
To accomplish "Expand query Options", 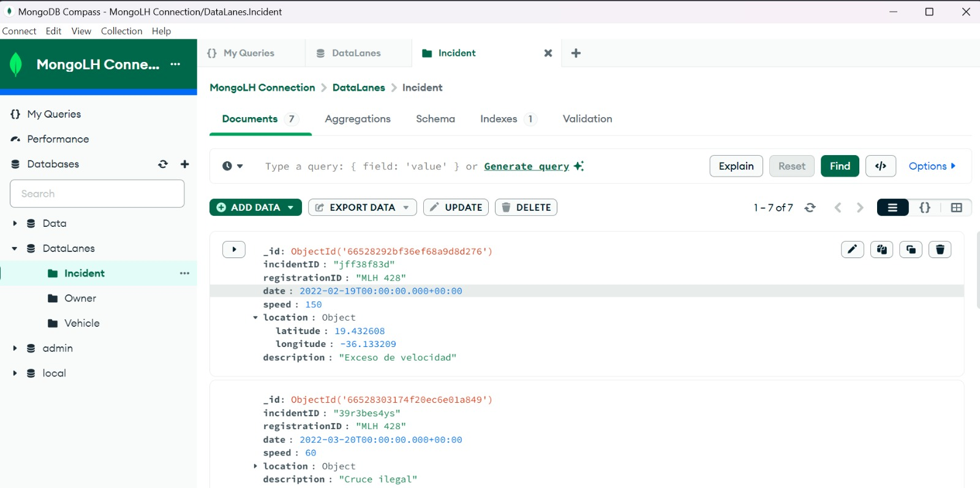I will click(932, 166).
